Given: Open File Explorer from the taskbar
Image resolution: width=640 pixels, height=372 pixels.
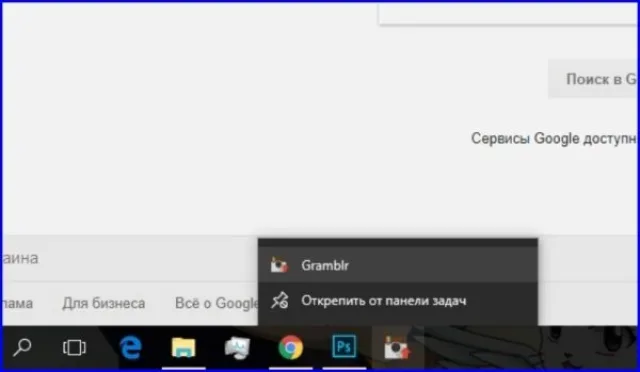Looking at the screenshot, I should [183, 348].
